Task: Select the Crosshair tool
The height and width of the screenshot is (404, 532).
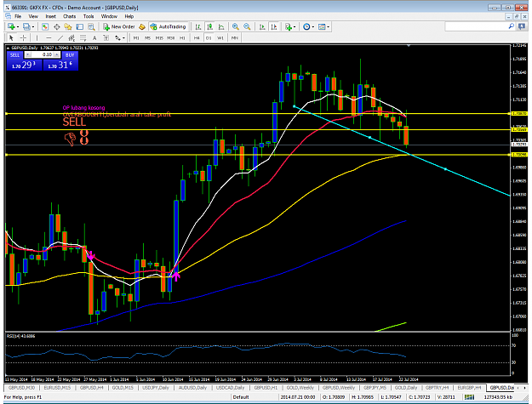Action: tap(23, 38)
